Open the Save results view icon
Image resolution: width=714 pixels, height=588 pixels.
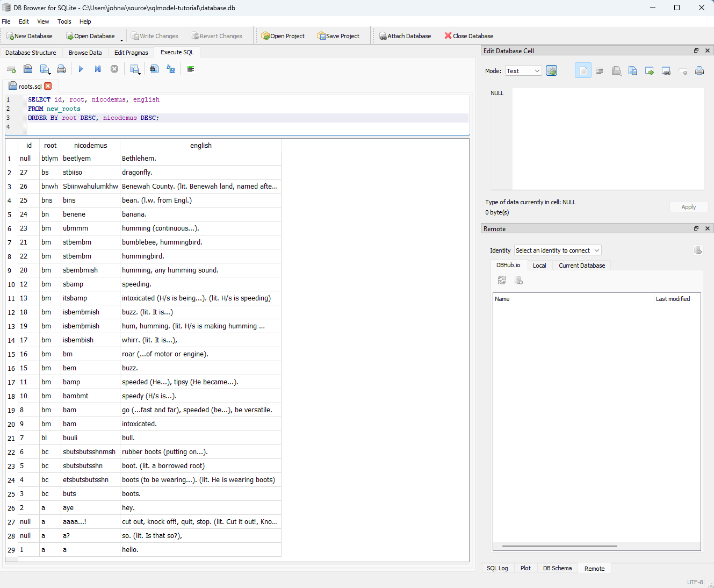point(135,69)
